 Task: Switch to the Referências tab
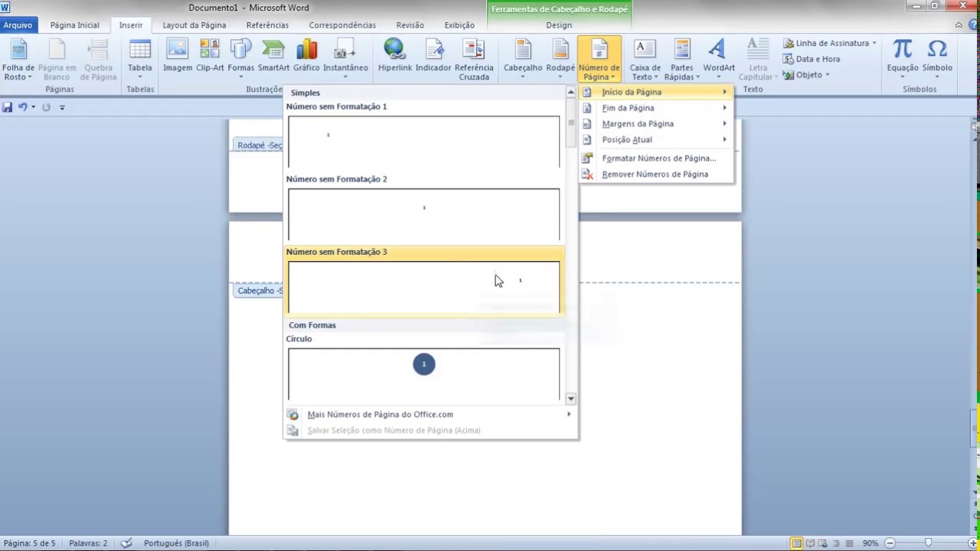pyautogui.click(x=267, y=25)
